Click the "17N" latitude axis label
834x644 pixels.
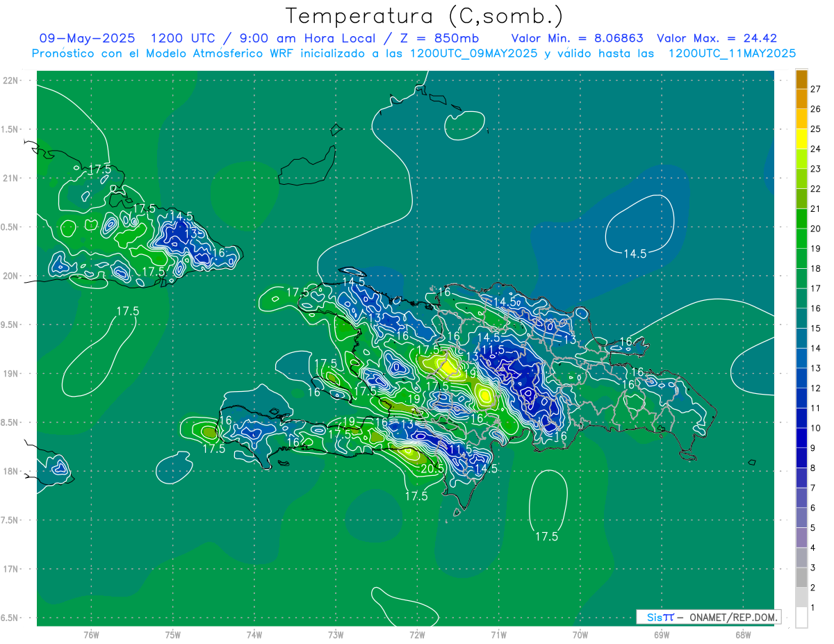(x=10, y=569)
